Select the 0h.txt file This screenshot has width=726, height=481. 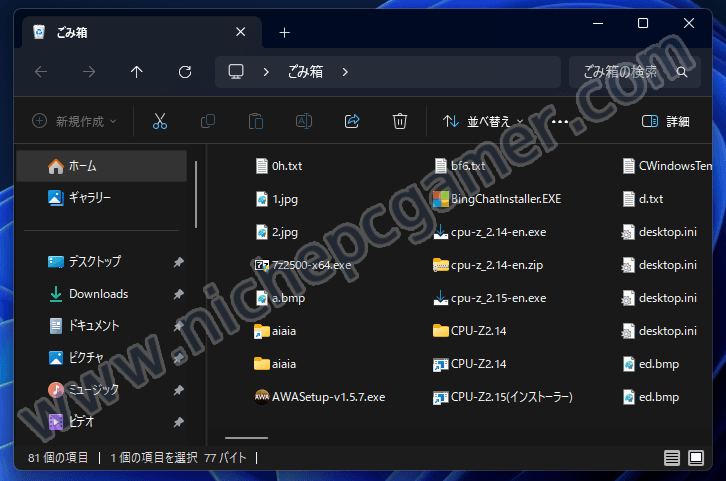tap(279, 166)
